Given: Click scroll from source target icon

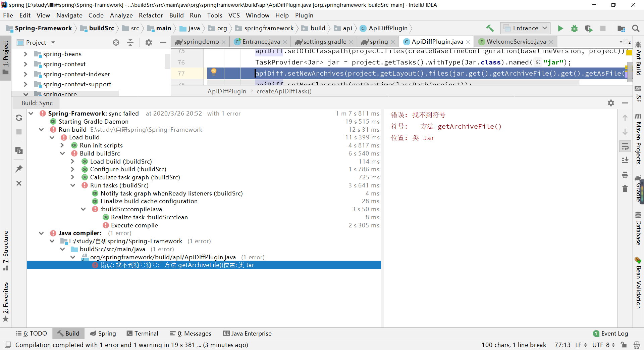Looking at the screenshot, I should click(x=116, y=42).
